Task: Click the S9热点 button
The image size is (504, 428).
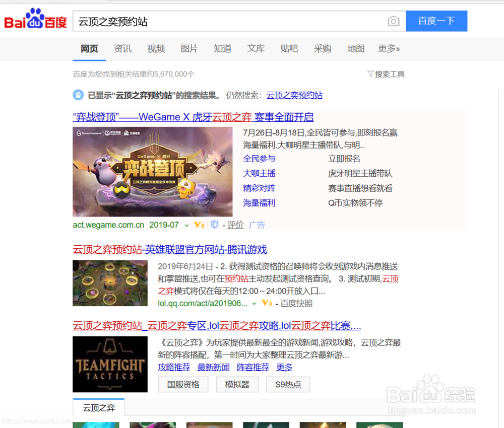Action: point(288,384)
